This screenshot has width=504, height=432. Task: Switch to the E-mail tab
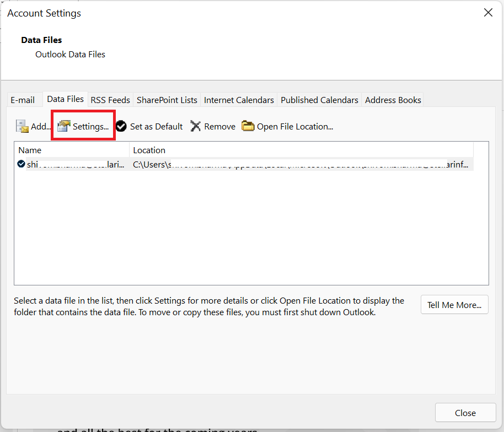click(23, 100)
